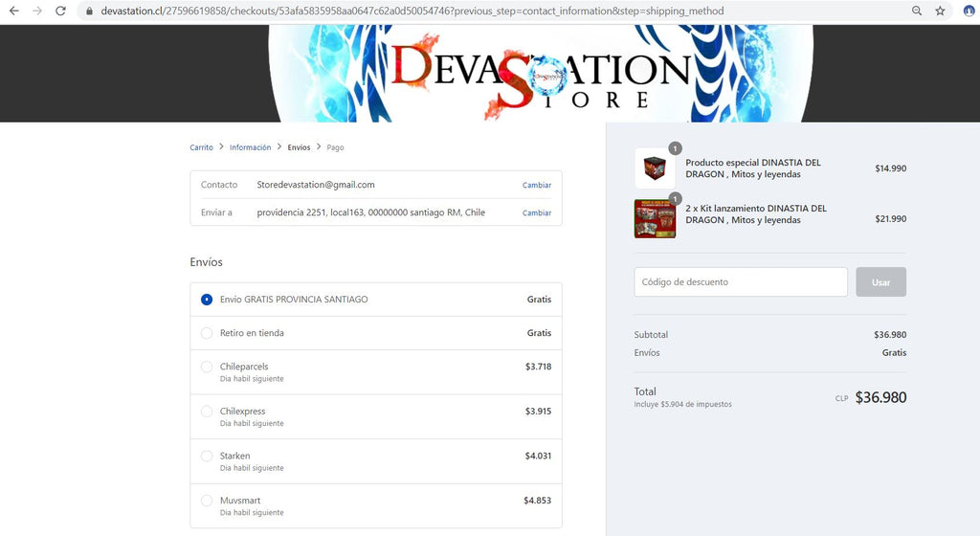Click the $3.915 Chilexpress price
The height and width of the screenshot is (536, 980).
(538, 411)
